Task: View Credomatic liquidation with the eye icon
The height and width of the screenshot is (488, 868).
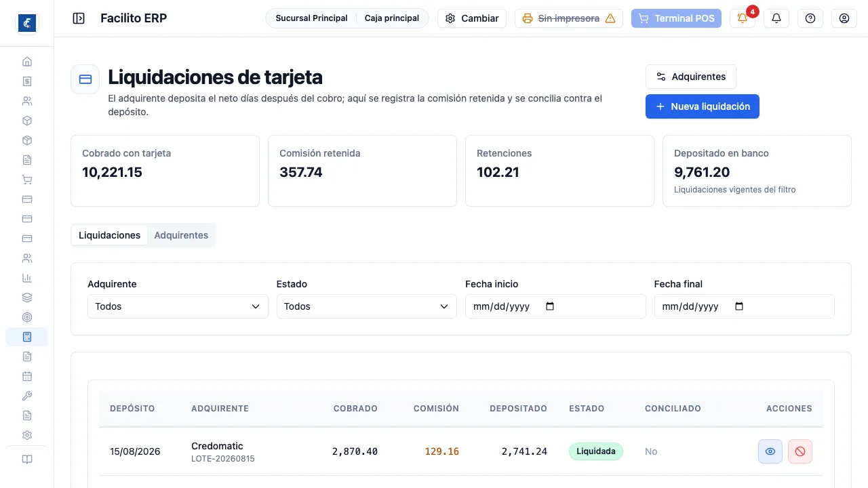Action: [x=770, y=451]
